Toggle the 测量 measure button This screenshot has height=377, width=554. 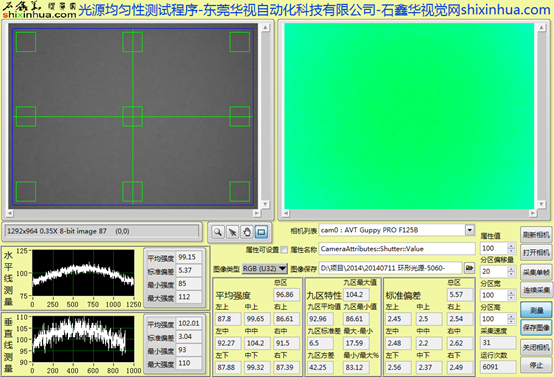tap(536, 310)
